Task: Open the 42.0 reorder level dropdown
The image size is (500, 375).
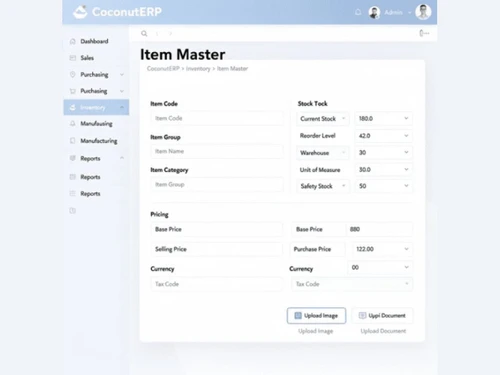Action: (383, 136)
